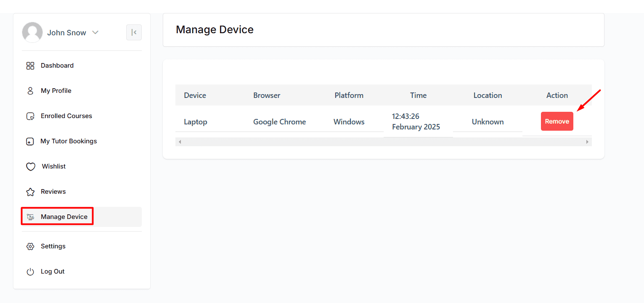Viewport: 644px width, 303px height.
Task: Switch to the Enrolled Courses menu item
Action: [66, 116]
